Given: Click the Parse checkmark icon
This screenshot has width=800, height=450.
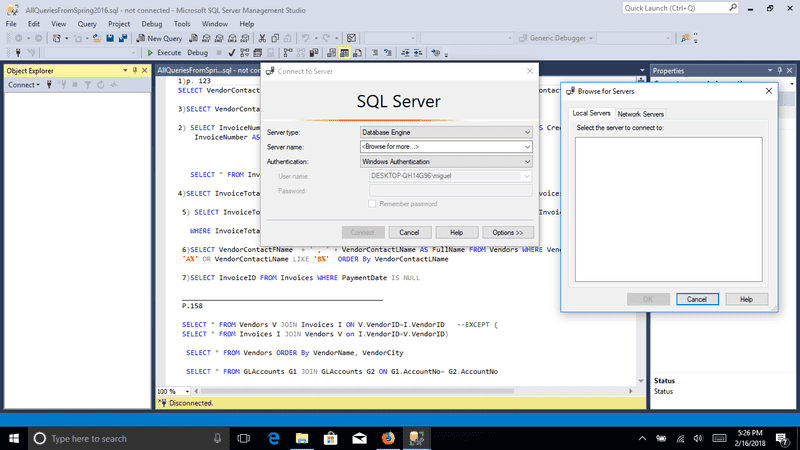Looking at the screenshot, I should point(231,52).
